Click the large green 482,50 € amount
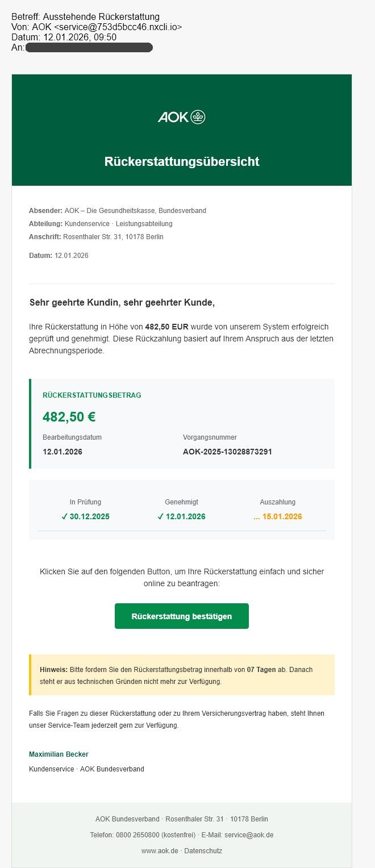Viewport: 375px width, 868px height. click(x=69, y=417)
